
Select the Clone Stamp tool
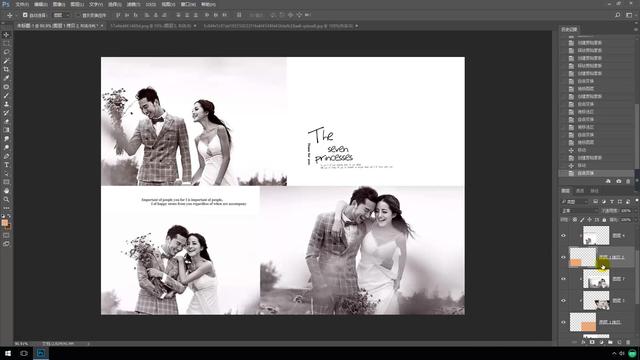click(x=6, y=104)
